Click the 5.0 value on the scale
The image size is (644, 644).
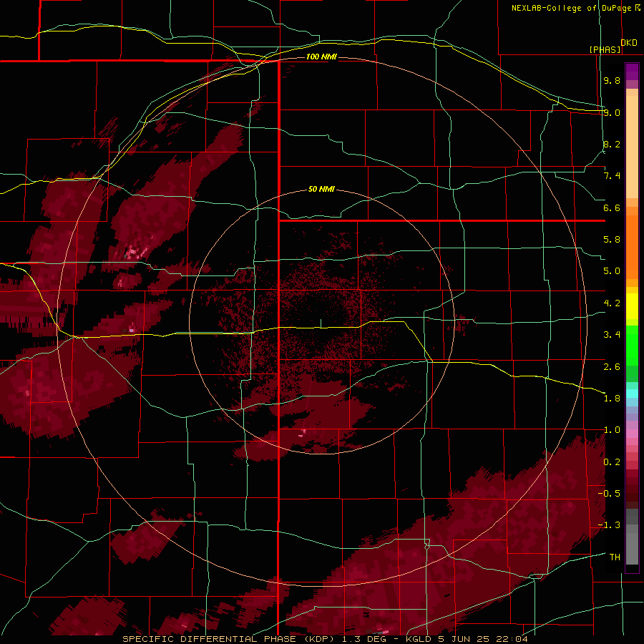tap(612, 271)
